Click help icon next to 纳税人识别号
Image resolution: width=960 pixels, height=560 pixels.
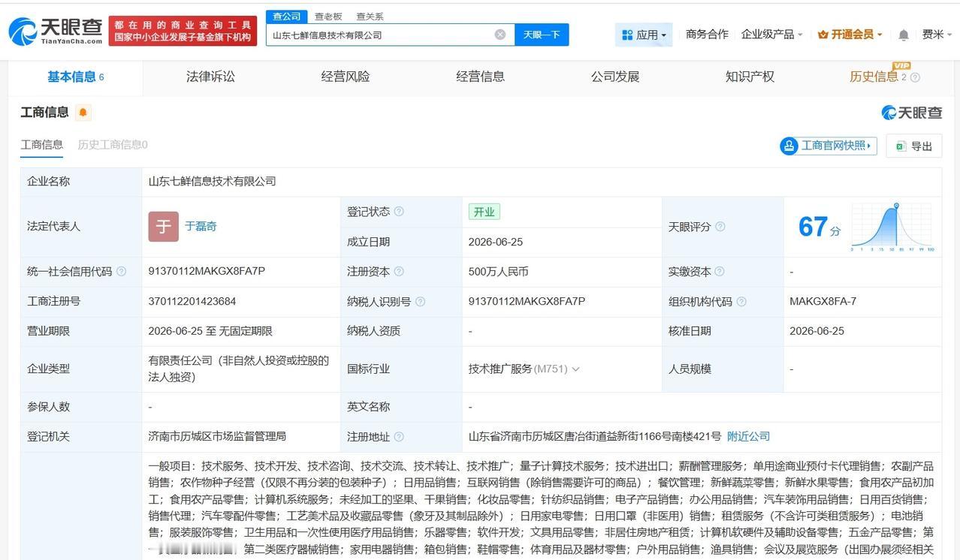point(420,302)
